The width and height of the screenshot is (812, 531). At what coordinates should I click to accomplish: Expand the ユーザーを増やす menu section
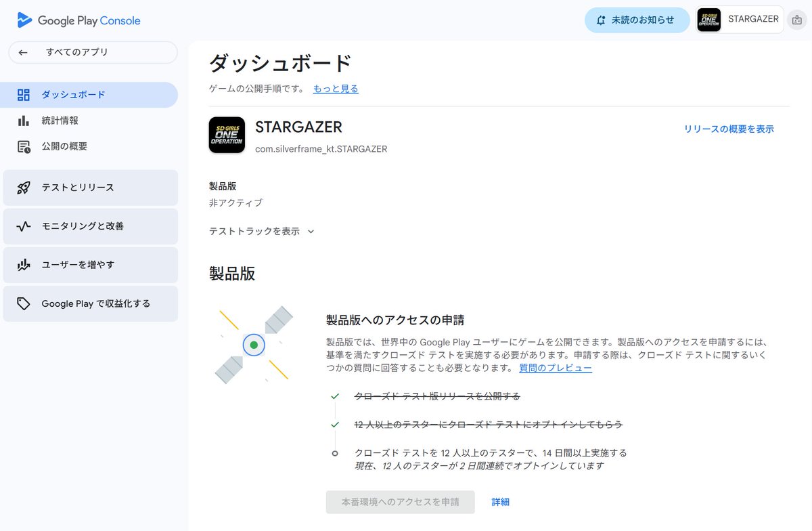[x=91, y=265]
